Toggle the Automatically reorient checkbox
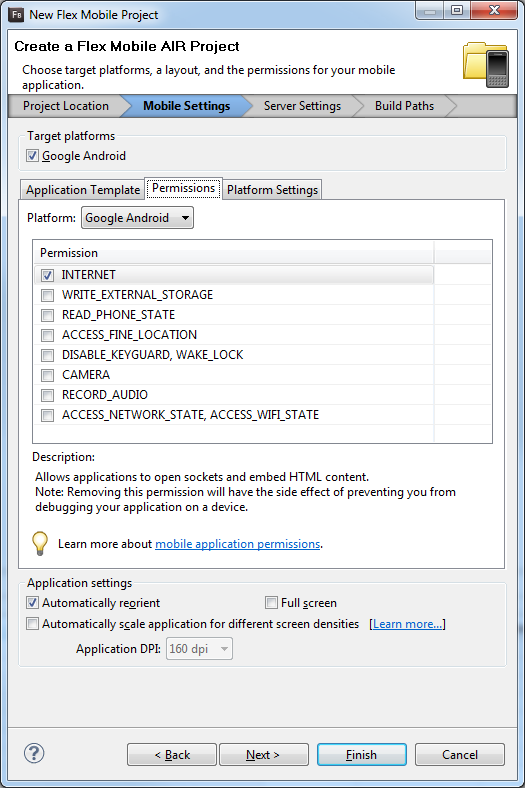Image resolution: width=525 pixels, height=788 pixels. click(x=33, y=603)
